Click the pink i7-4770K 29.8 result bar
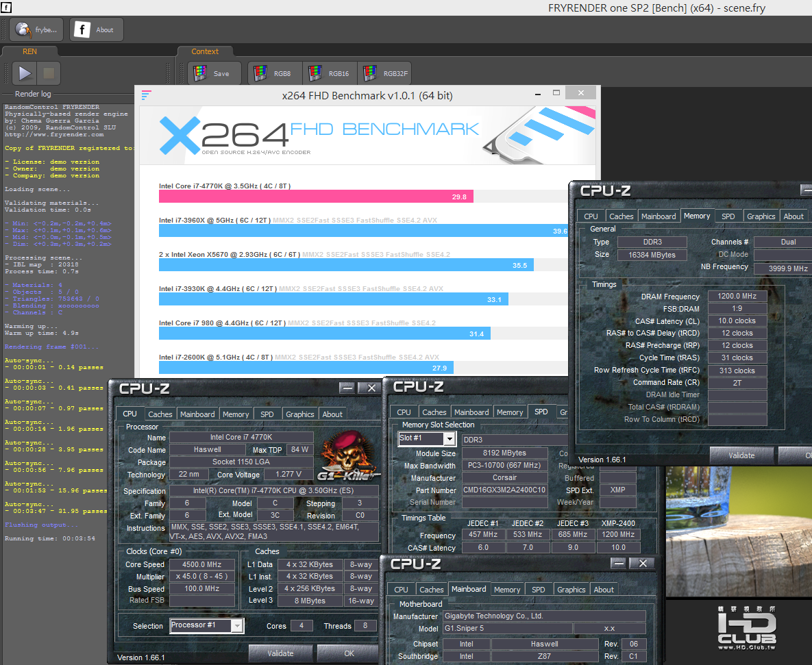This screenshot has height=665, width=812. (x=316, y=196)
